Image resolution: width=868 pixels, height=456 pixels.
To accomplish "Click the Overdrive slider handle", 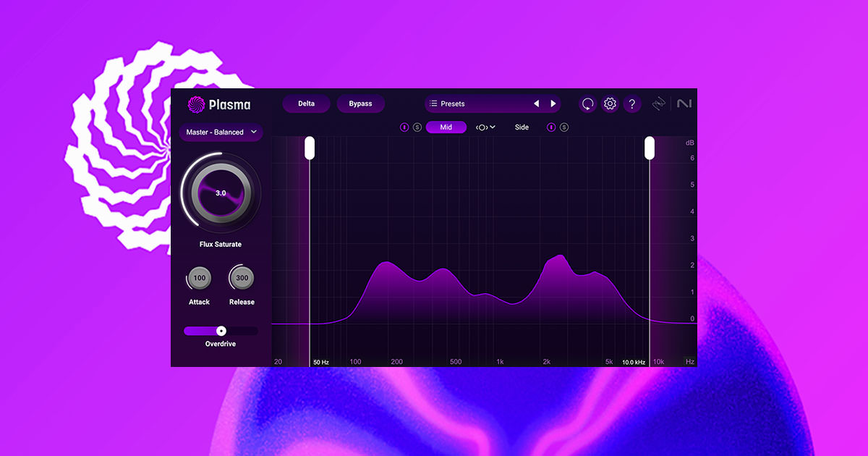I will click(x=221, y=331).
